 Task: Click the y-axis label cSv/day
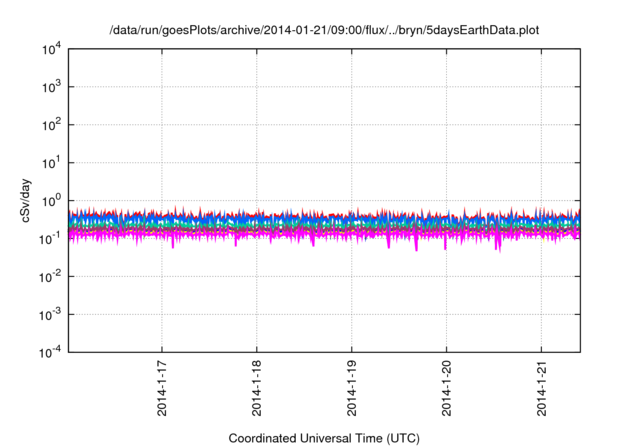[25, 200]
